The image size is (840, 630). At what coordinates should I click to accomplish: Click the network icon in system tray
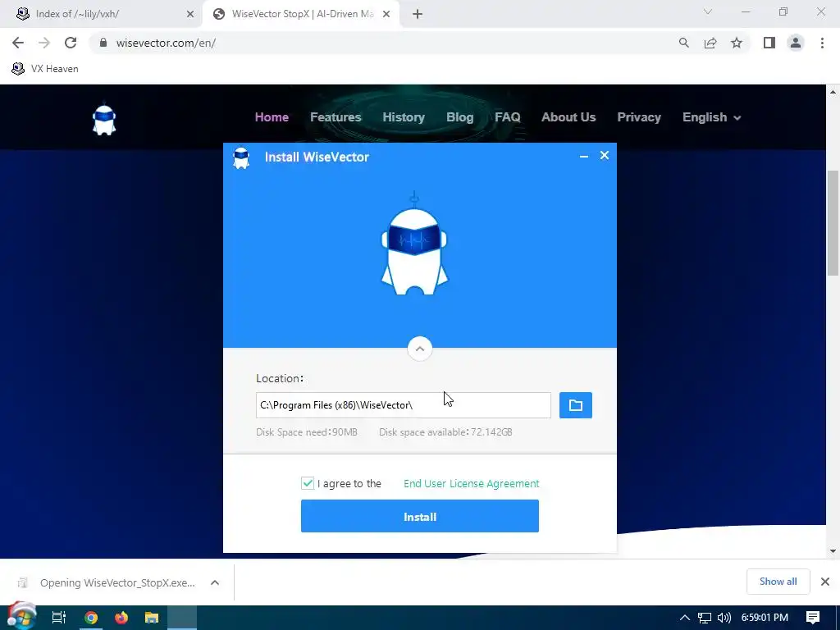pos(705,618)
